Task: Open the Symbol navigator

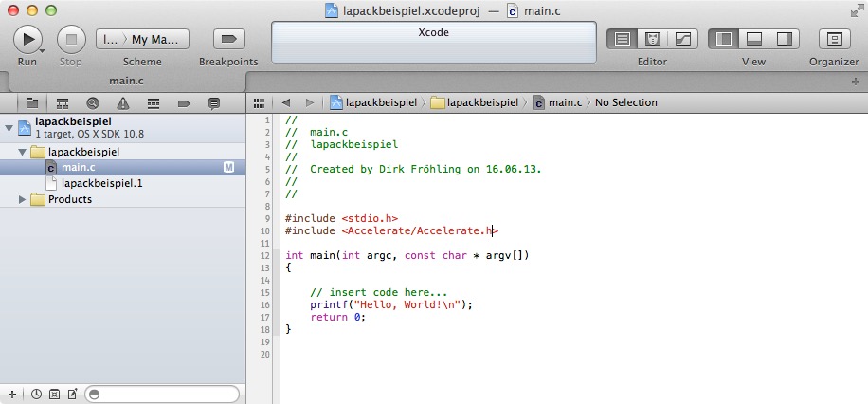Action: pos(63,102)
